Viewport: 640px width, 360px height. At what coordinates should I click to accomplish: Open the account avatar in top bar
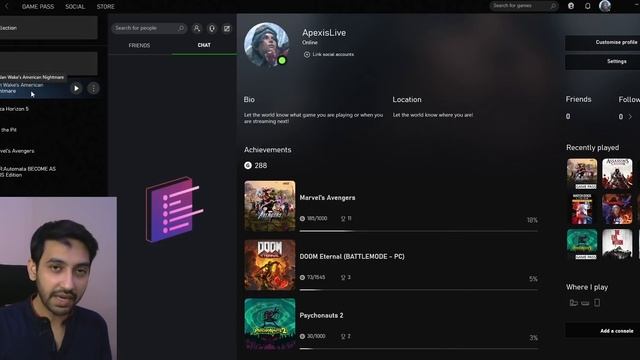click(x=605, y=6)
